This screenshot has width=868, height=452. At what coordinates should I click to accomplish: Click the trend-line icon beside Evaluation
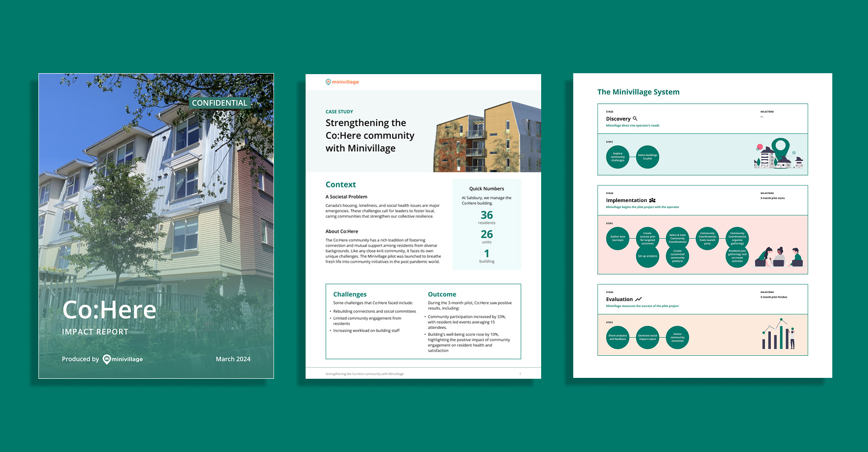pos(638,299)
